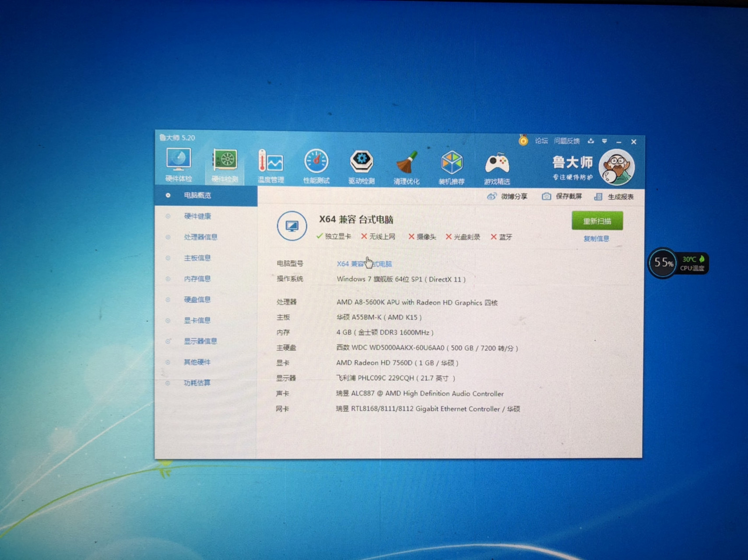
Task: Click the skin-change icon beside 问题反馈
Action: pyautogui.click(x=591, y=141)
